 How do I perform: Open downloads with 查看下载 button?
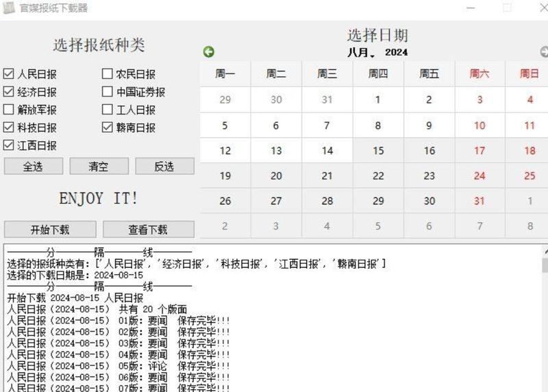(149, 230)
